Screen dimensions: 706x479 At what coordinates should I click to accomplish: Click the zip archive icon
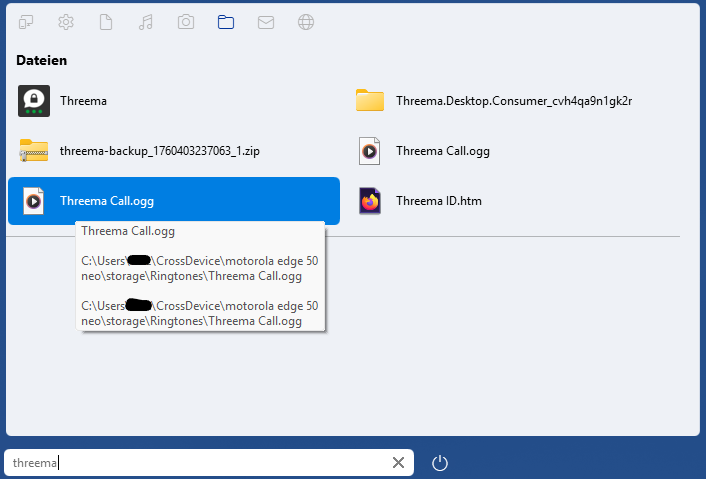pos(34,151)
